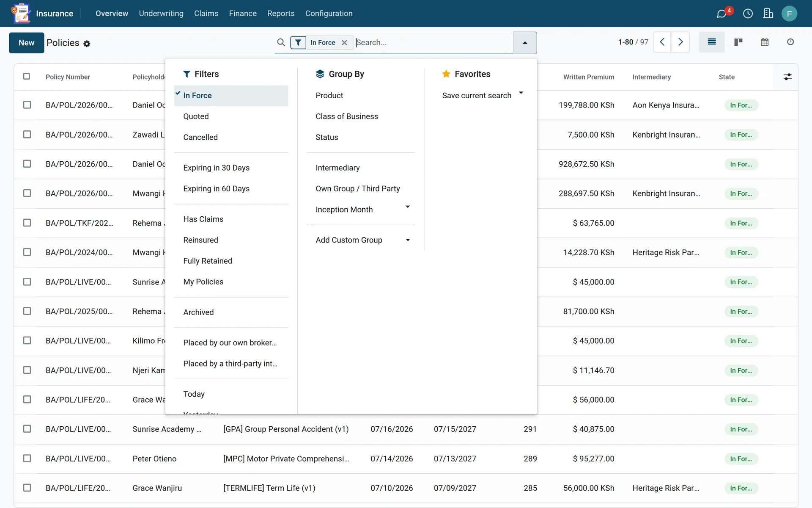The width and height of the screenshot is (812, 508).
Task: Click the search magnifier icon
Action: (281, 42)
